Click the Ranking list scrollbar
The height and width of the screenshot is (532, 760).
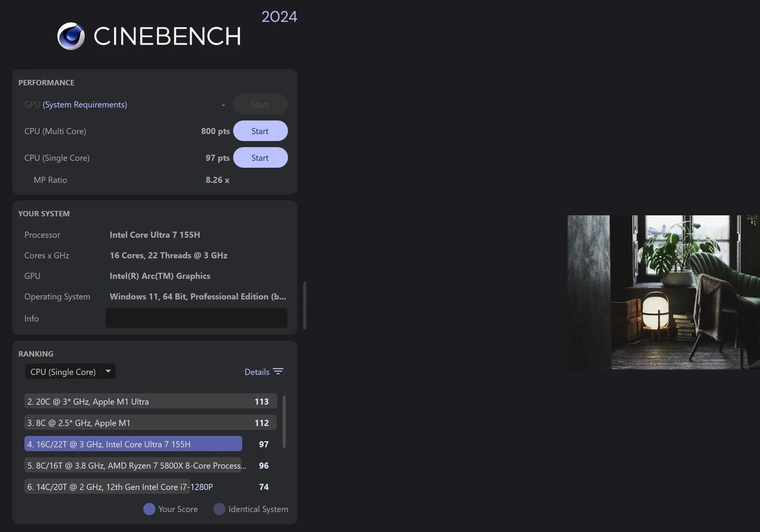284,422
